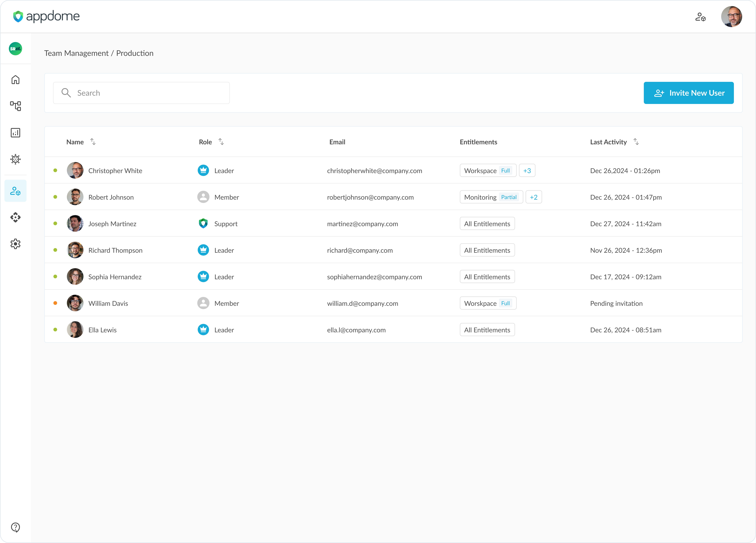Click Joseph Martinez's Support shield icon
756x543 pixels.
point(203,224)
